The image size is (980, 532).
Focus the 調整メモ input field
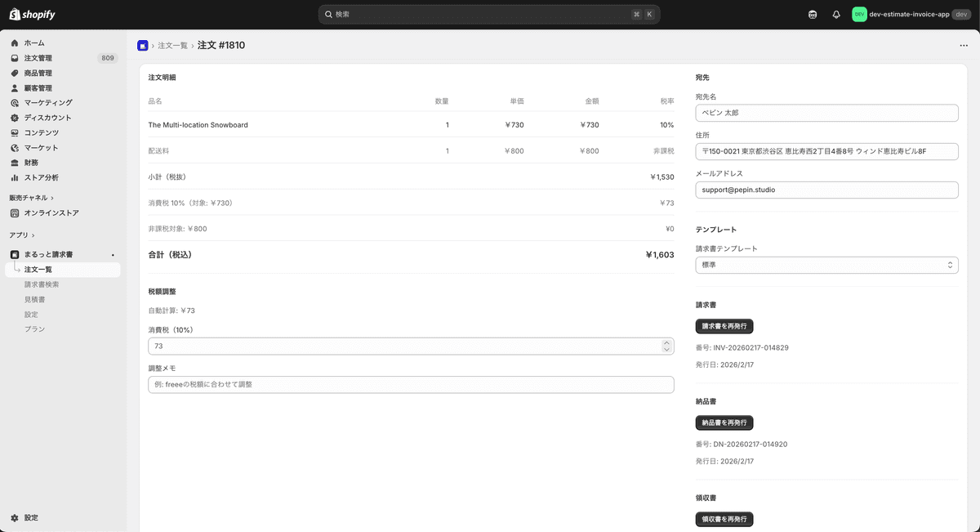point(411,384)
